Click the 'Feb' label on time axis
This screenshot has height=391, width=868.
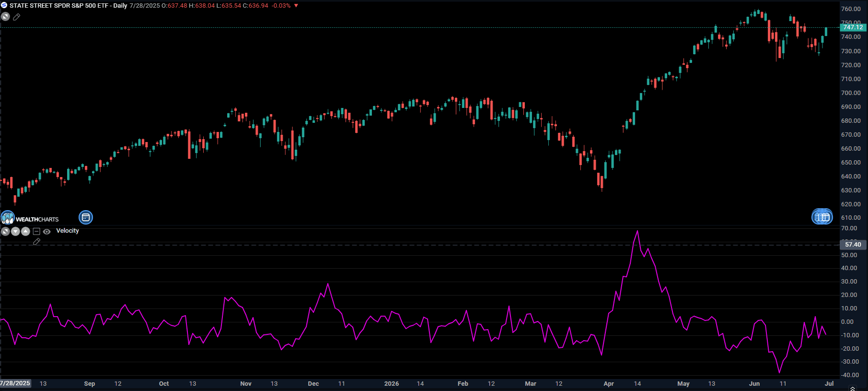[x=463, y=384]
